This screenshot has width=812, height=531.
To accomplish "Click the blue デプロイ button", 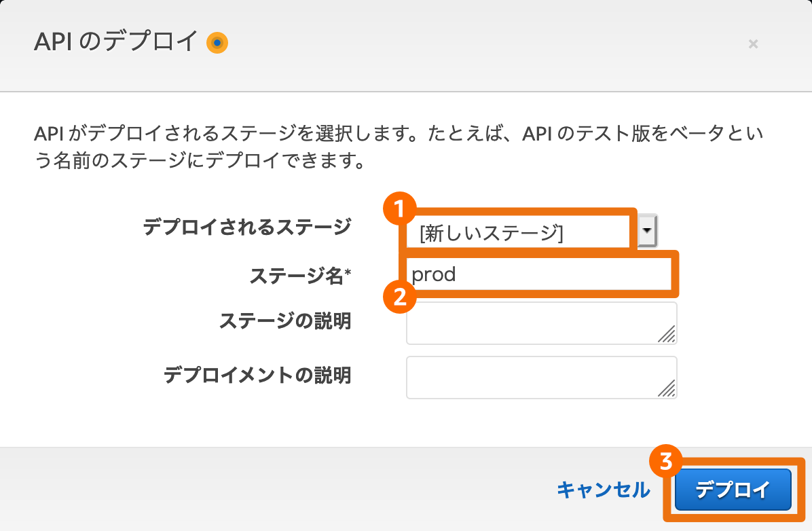I will tap(733, 490).
